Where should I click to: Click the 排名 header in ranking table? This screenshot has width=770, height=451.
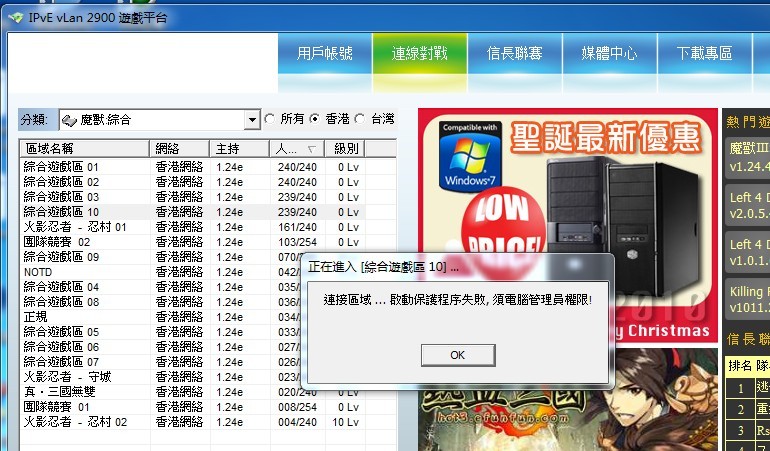click(740, 366)
